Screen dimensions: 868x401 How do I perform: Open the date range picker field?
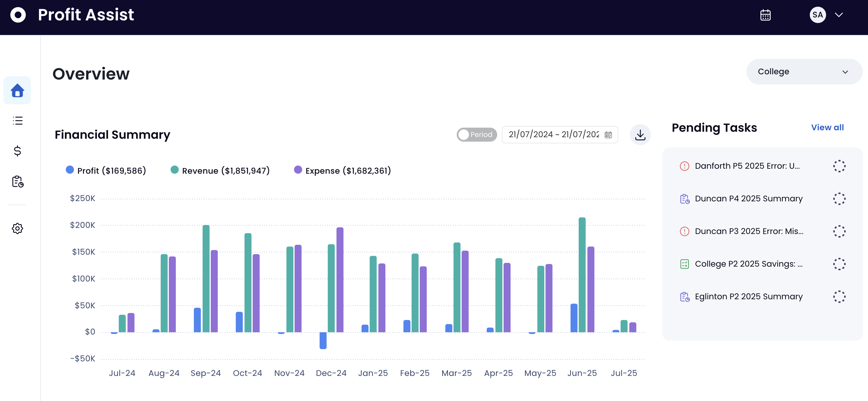[x=559, y=135]
